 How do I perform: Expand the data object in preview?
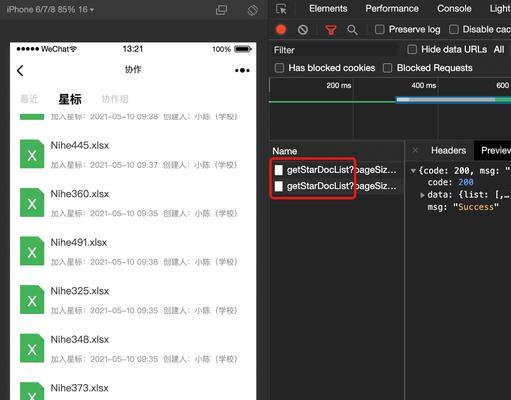coord(422,195)
